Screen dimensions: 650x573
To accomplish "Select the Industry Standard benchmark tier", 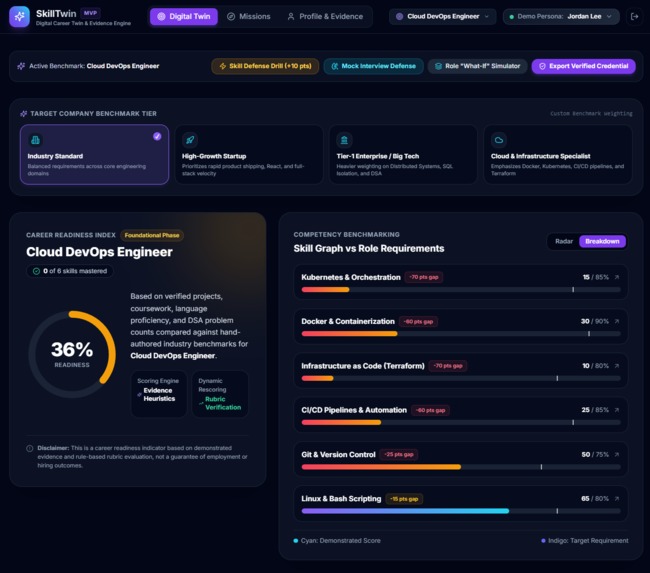I will 95,154.
